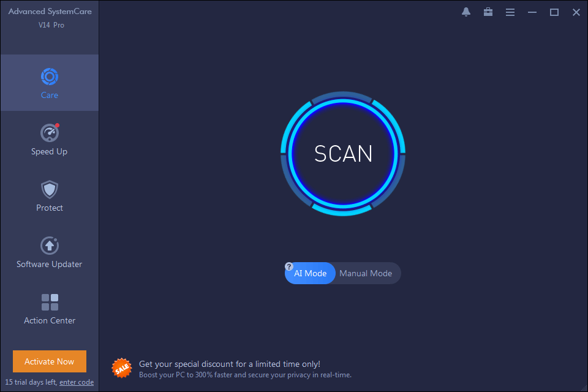
Task: Open the Care section icon
Action: (x=50, y=77)
